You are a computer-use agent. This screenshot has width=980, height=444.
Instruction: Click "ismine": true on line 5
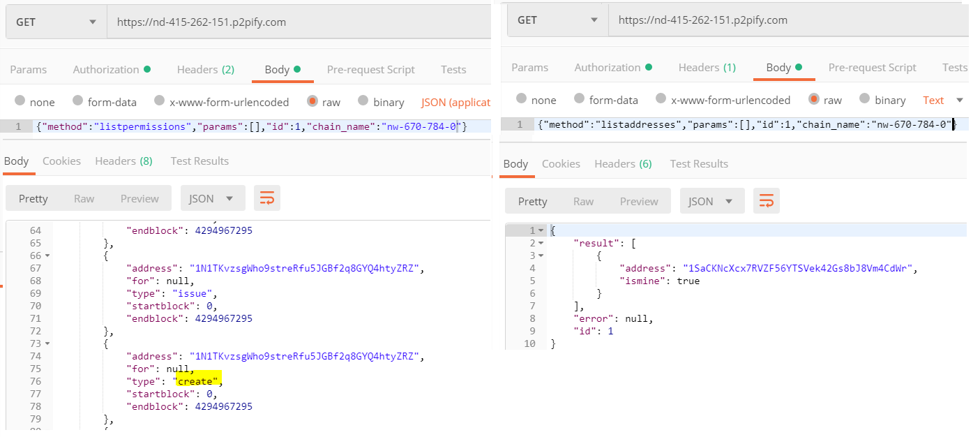[x=659, y=281]
